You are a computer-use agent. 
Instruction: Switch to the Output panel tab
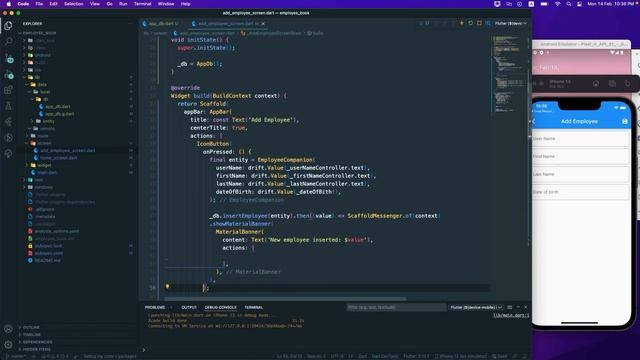click(189, 307)
